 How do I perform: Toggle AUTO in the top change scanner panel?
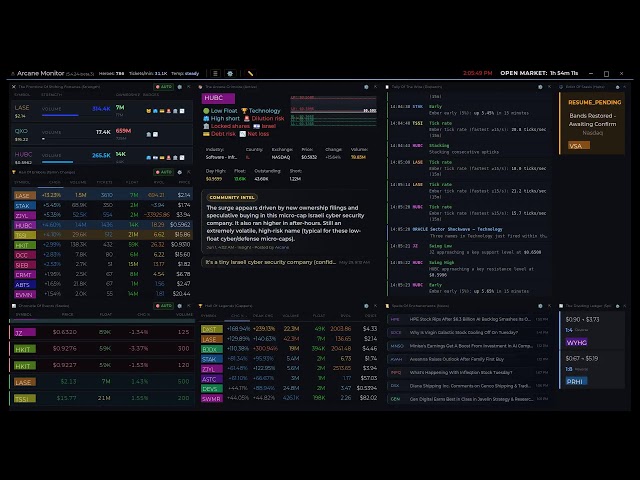point(164,172)
